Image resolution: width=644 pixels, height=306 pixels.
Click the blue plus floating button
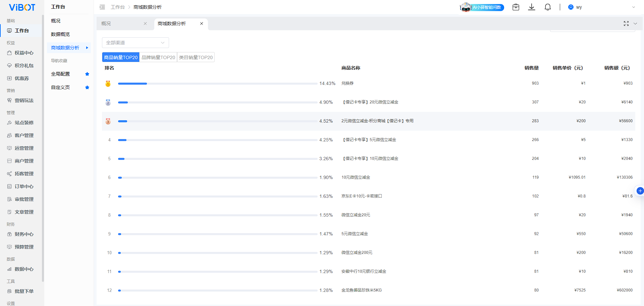click(640, 191)
